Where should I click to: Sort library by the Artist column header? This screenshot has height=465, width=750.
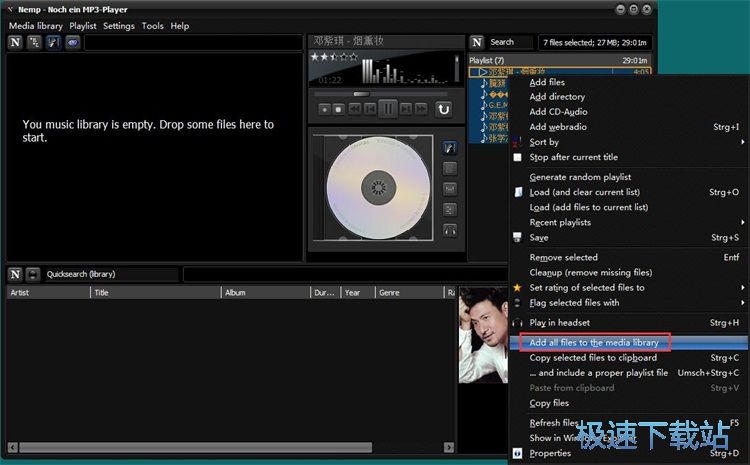point(48,293)
